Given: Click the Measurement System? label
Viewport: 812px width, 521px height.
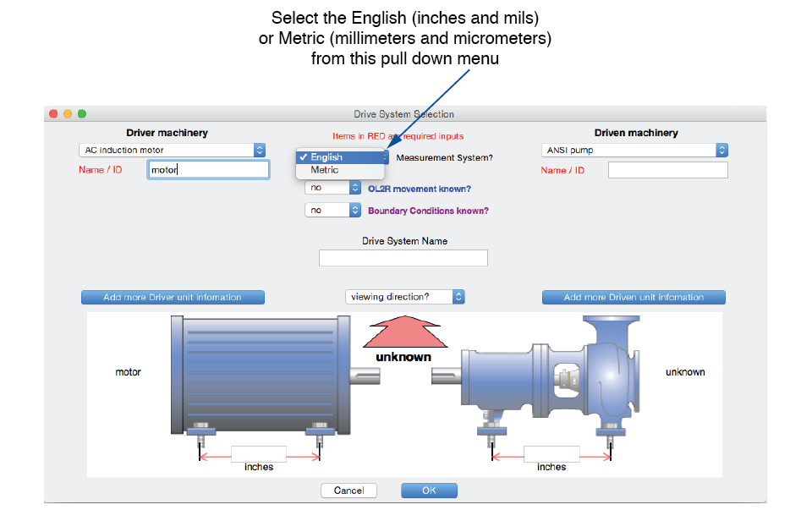Looking at the screenshot, I should 444,157.
